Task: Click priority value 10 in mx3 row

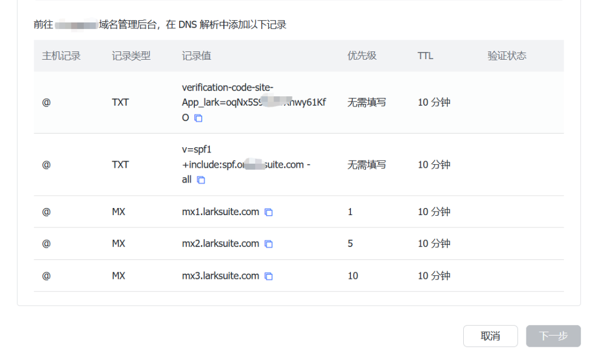Action: 353,276
